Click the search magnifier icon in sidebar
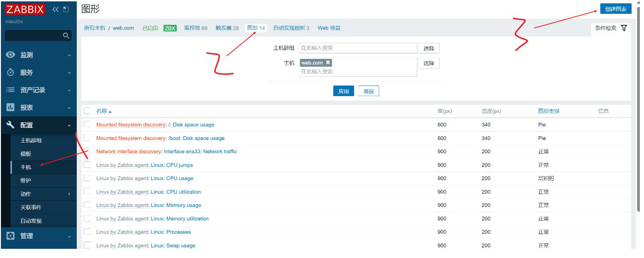 point(66,36)
